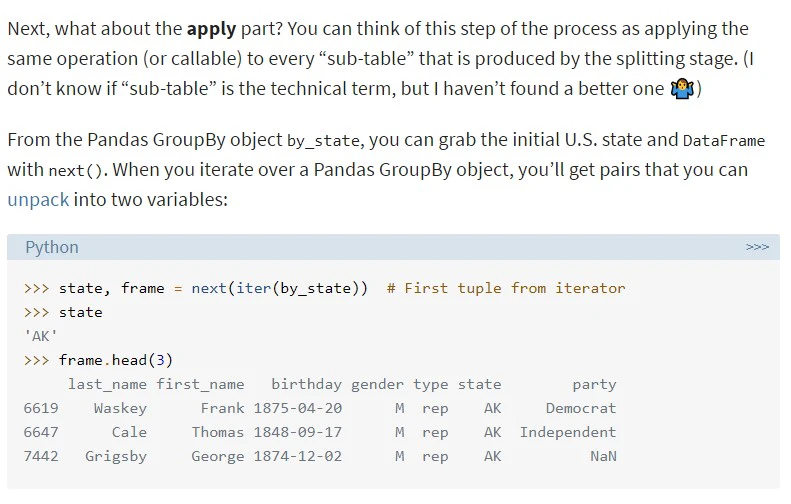The height and width of the screenshot is (504, 791).
Task: Toggle the >>> prompts in code header
Action: click(757, 247)
